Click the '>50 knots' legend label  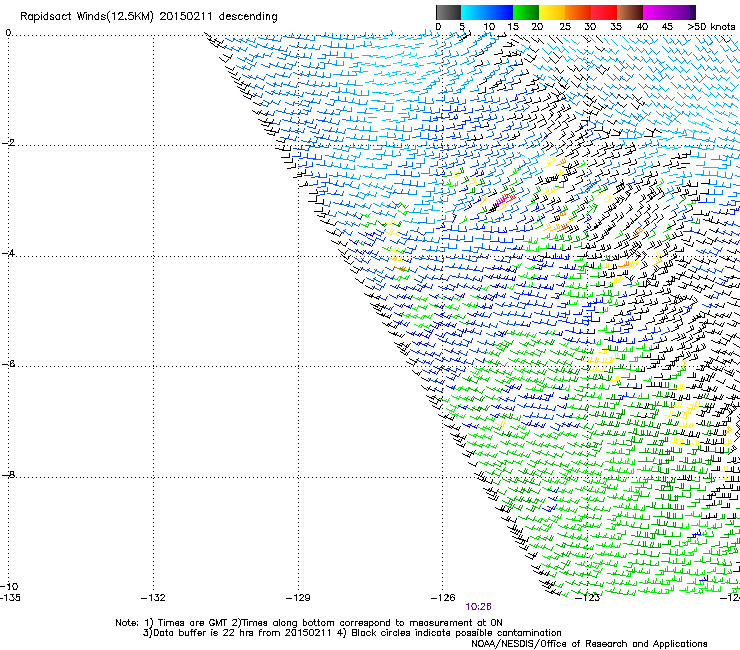(x=711, y=27)
